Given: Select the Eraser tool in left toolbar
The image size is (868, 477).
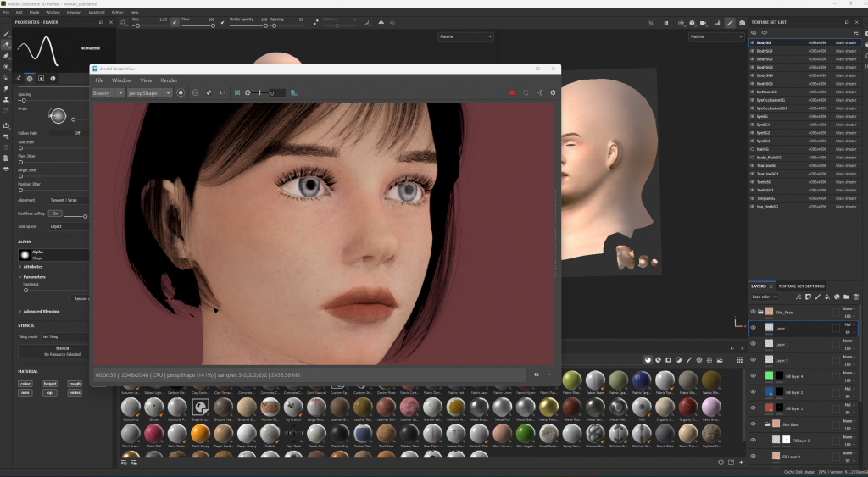Looking at the screenshot, I should click(x=7, y=45).
